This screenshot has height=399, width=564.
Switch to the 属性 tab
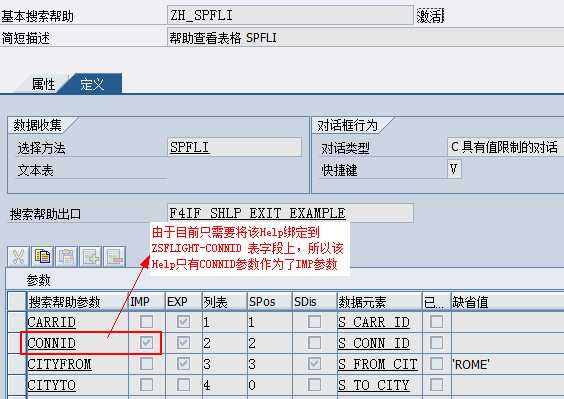pyautogui.click(x=43, y=84)
